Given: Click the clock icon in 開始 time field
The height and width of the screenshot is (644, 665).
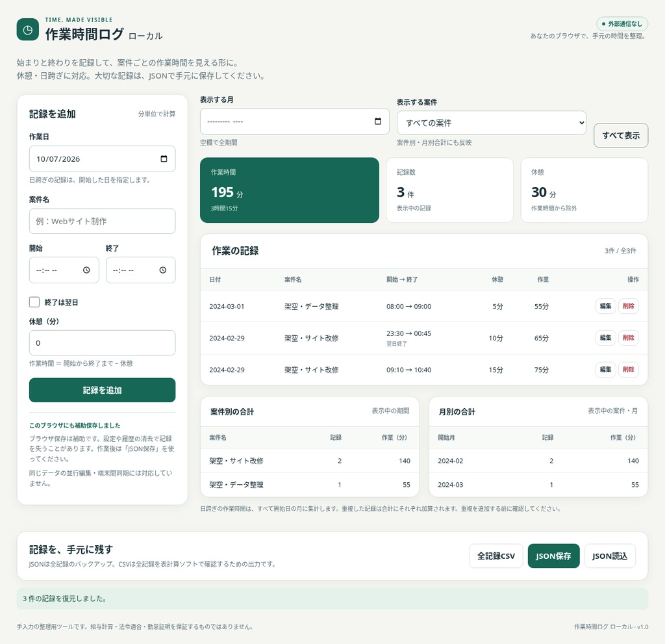Looking at the screenshot, I should click(x=86, y=270).
